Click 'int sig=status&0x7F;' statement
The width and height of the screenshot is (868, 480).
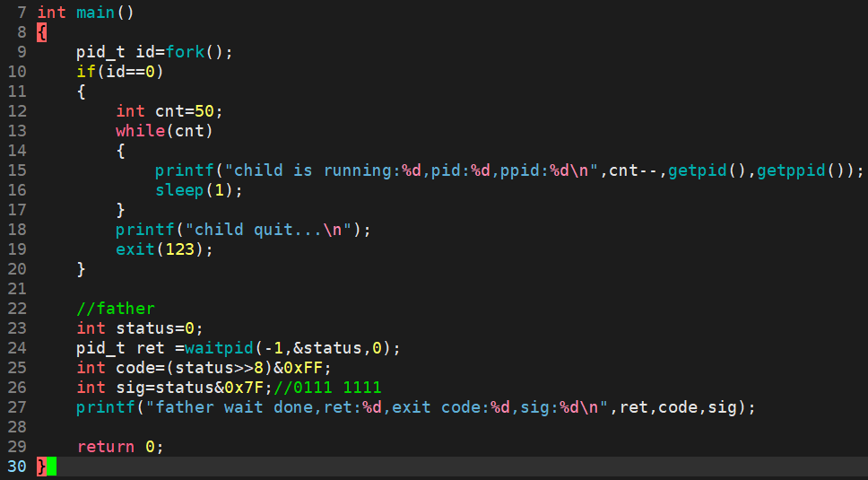(x=174, y=388)
